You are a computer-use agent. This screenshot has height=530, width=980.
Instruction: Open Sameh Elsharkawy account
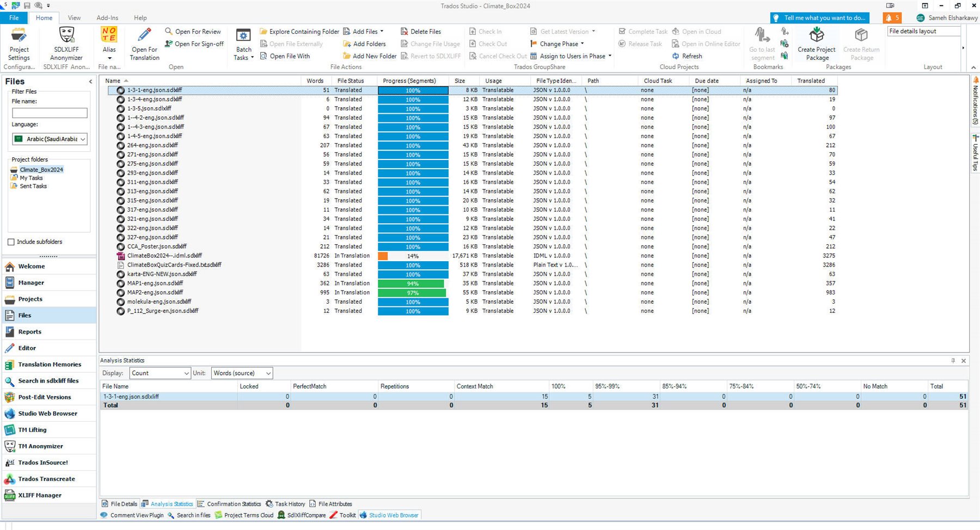point(947,18)
